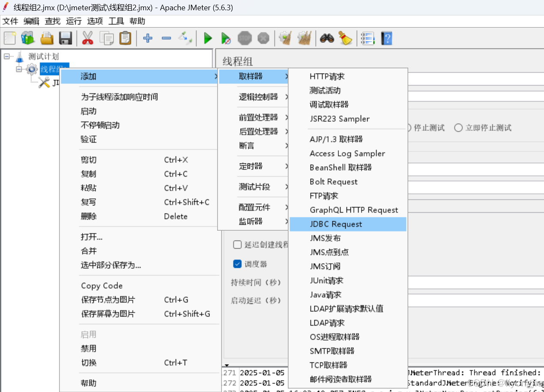Uncheck the 调度器 checkbox

237,264
